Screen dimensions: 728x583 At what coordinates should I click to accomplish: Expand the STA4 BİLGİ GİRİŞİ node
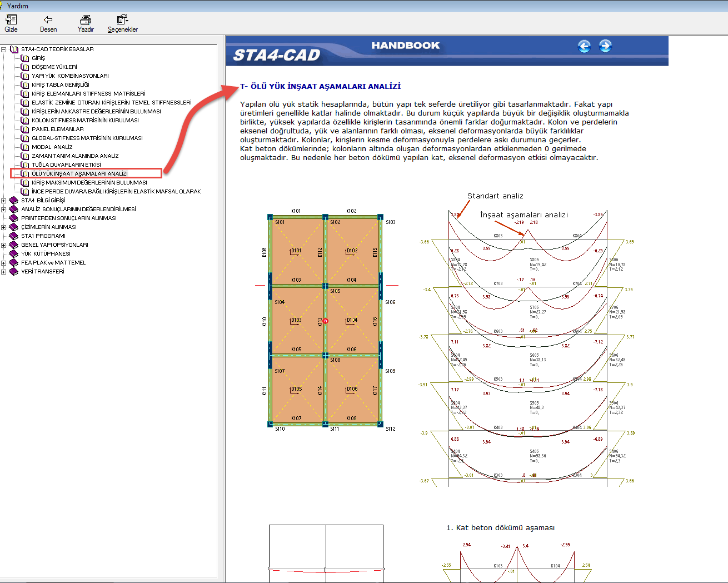coord(4,201)
